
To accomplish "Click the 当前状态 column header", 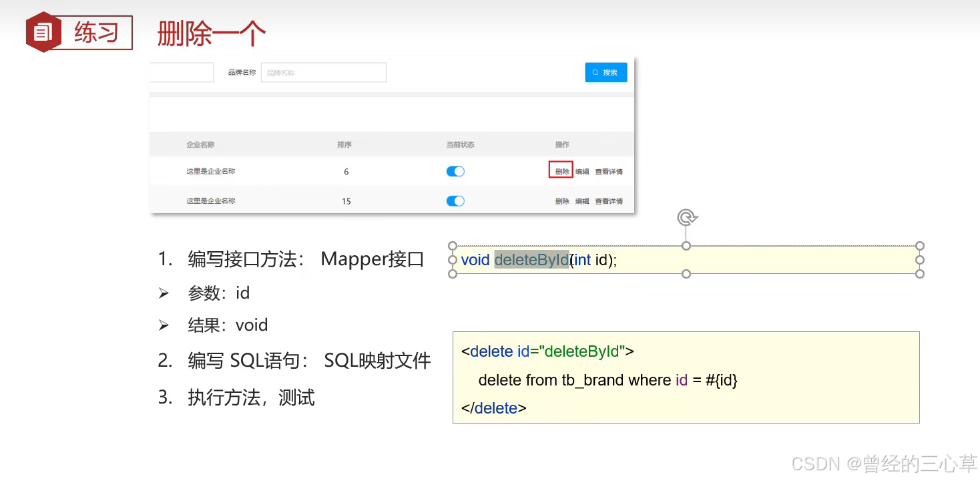I will (460, 144).
